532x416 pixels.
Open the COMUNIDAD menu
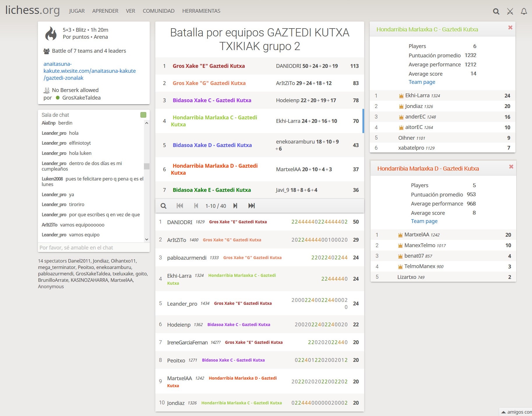coord(158,11)
